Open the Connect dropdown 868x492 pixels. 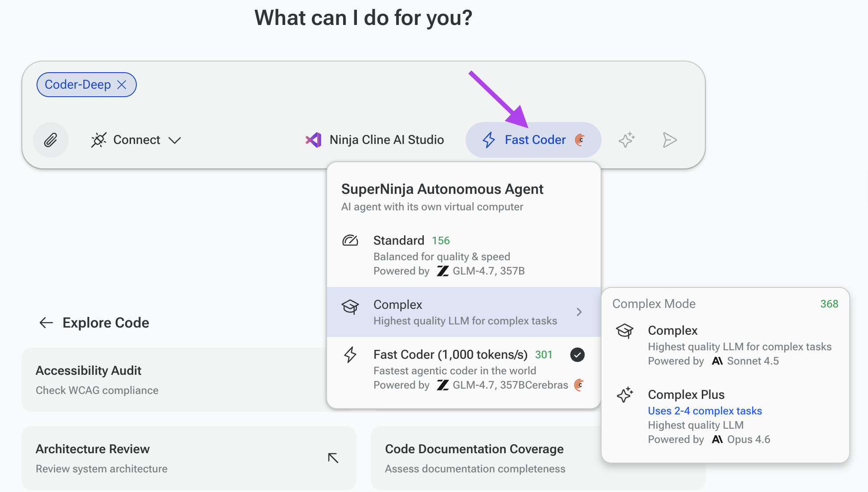click(x=136, y=140)
